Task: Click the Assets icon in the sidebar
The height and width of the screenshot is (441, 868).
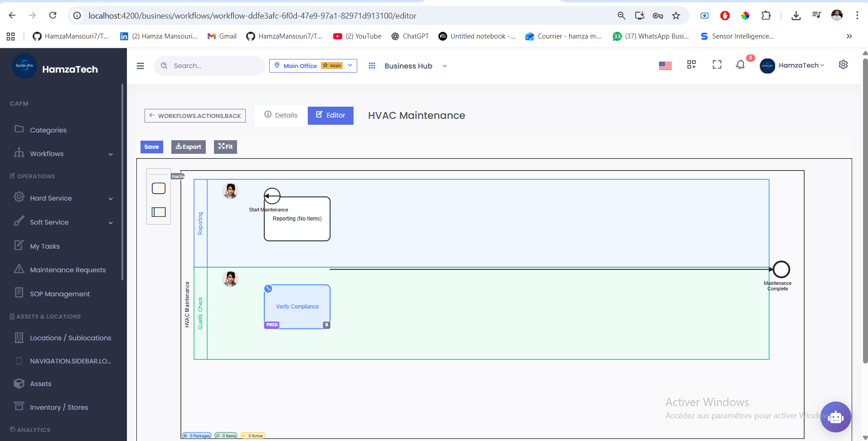Action: (19, 383)
